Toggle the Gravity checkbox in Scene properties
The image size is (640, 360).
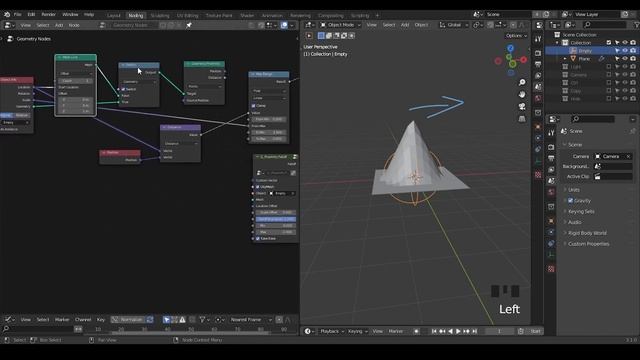click(x=570, y=201)
